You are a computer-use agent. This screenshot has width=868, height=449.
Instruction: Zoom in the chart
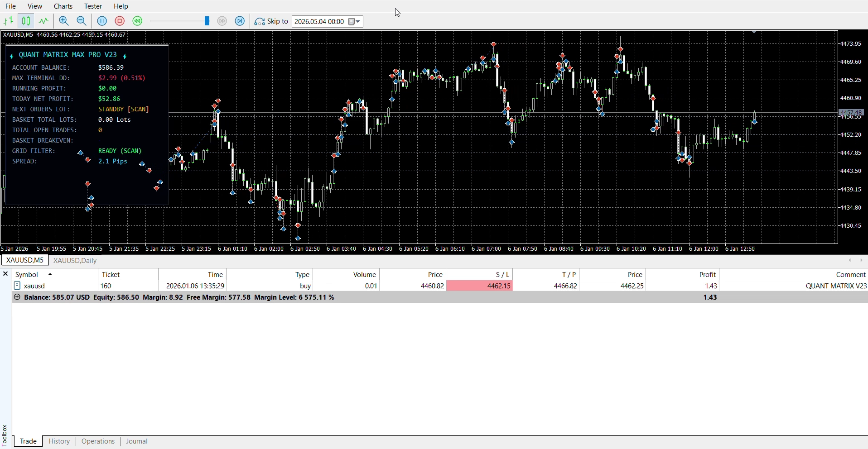pyautogui.click(x=64, y=21)
